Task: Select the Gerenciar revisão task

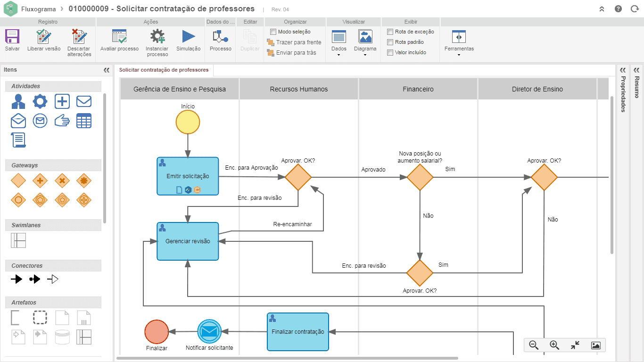Action: tap(188, 241)
